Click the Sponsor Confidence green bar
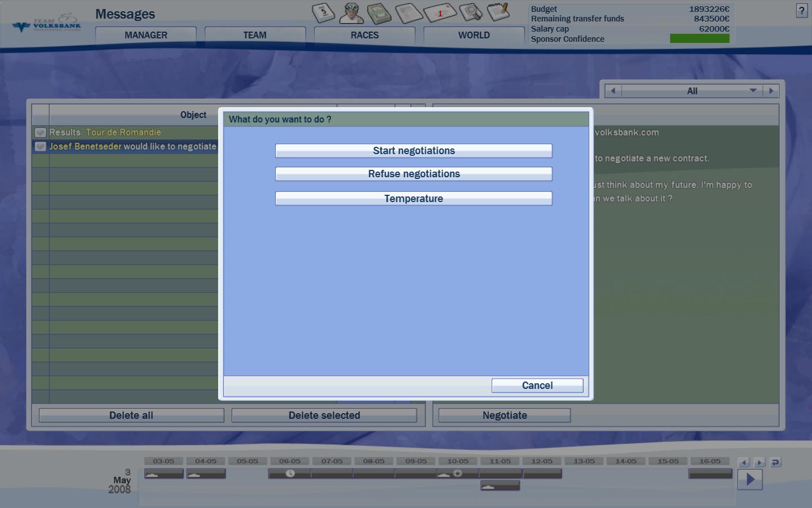The image size is (812, 508). coord(699,38)
